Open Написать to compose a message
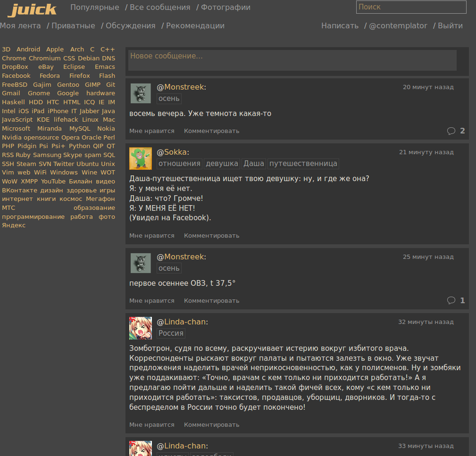 click(340, 25)
